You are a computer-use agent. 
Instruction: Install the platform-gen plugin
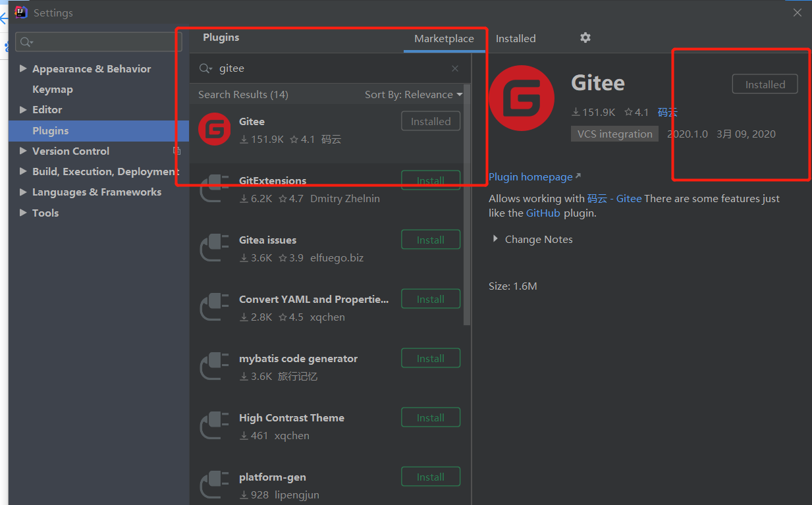point(431,477)
